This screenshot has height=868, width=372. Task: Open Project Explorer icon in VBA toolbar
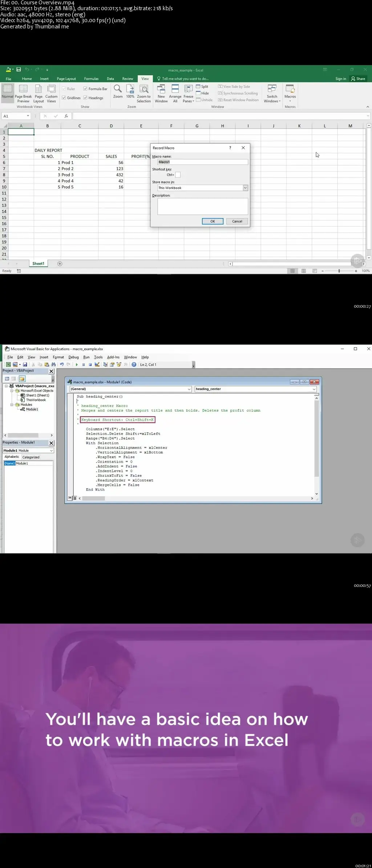[x=105, y=364]
